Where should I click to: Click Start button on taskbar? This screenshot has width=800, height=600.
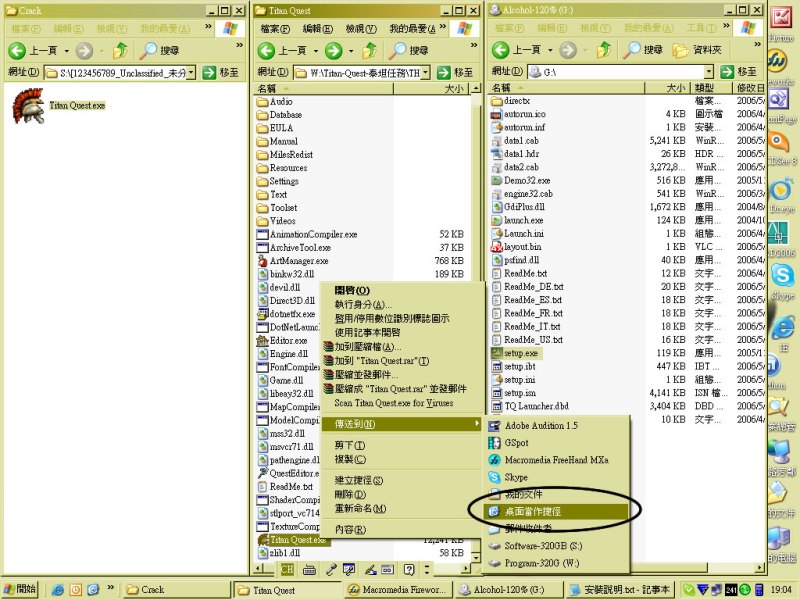click(20, 589)
